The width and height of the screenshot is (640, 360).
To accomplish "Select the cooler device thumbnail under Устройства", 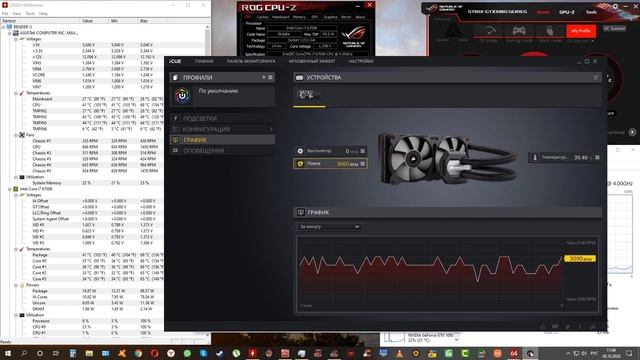I will coord(309,96).
